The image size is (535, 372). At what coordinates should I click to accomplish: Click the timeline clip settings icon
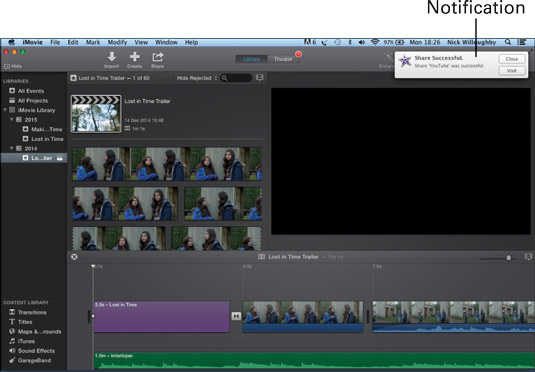(528, 257)
